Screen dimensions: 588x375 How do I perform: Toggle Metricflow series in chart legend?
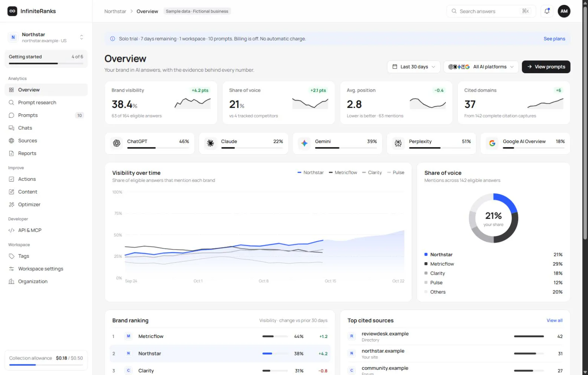click(x=343, y=172)
